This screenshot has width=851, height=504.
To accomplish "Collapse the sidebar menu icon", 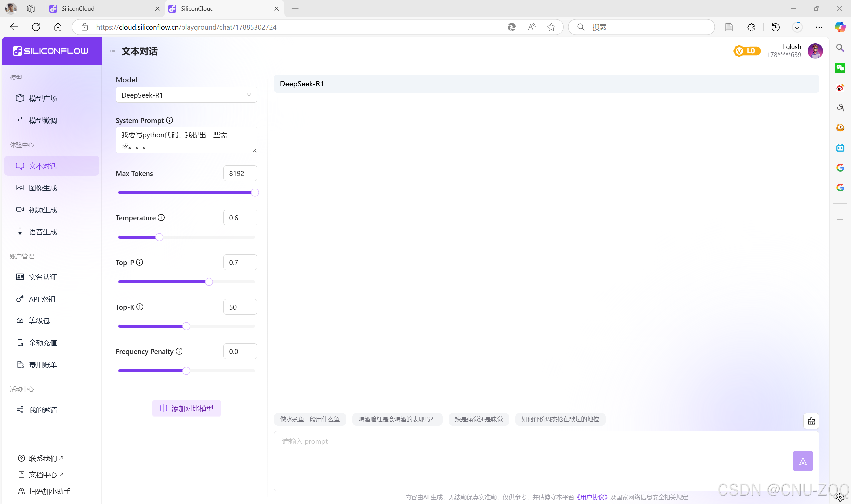I will 113,51.
